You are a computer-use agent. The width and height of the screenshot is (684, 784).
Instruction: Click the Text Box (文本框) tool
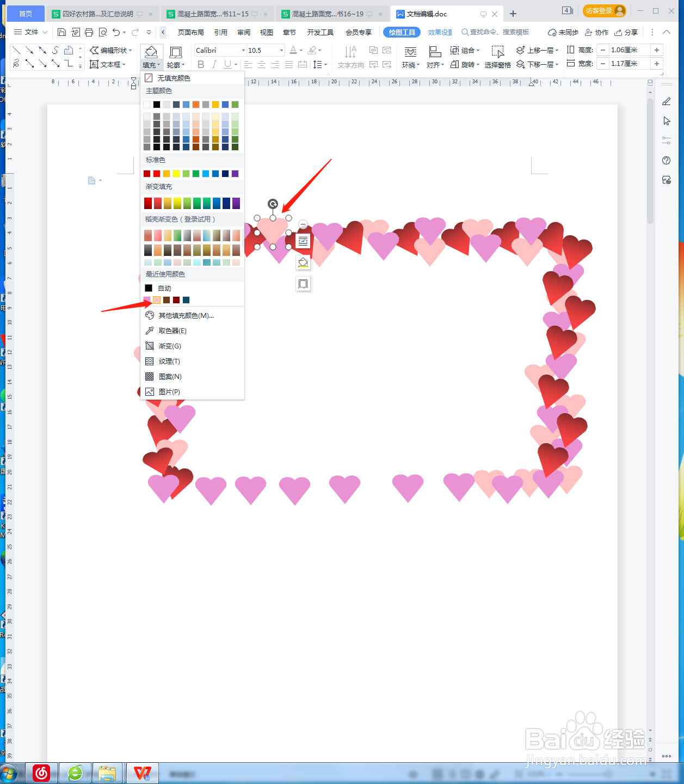coord(108,64)
